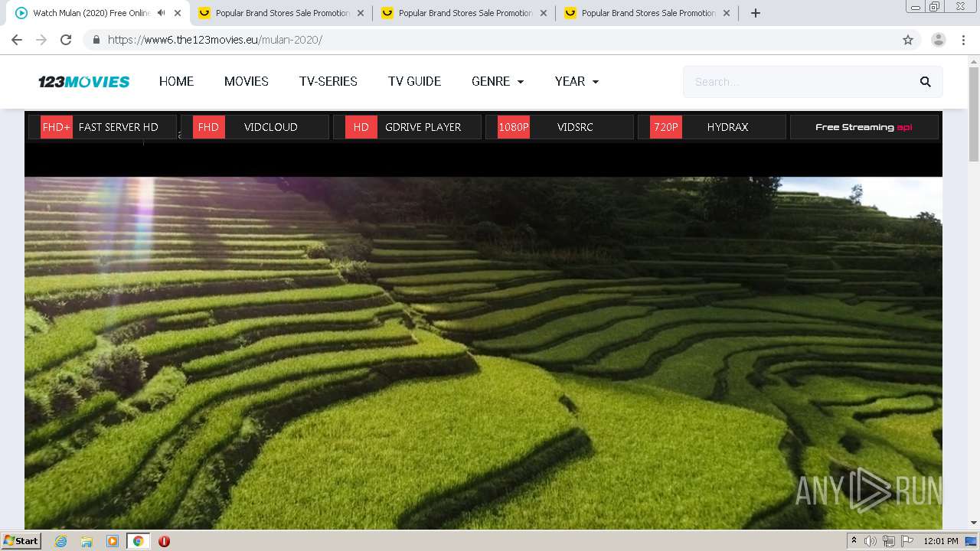Go to HOME in site navigation
The height and width of the screenshot is (551, 980).
(x=176, y=81)
